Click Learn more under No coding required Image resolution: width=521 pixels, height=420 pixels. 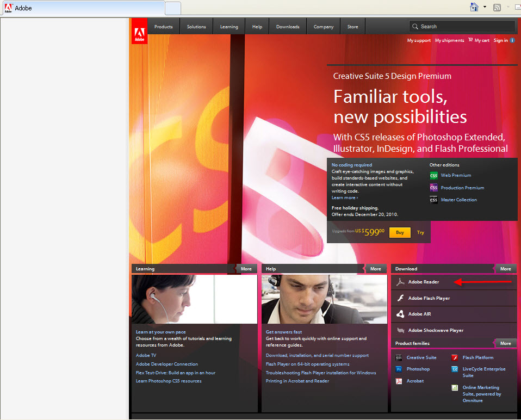click(345, 197)
